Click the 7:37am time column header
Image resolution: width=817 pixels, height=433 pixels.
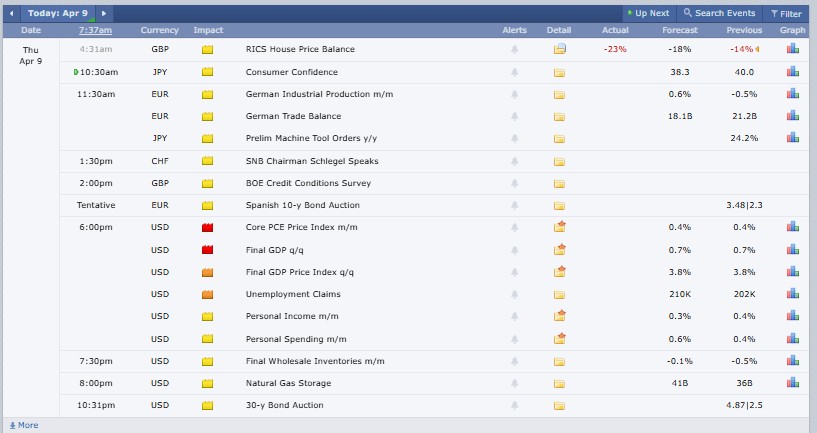click(95, 30)
